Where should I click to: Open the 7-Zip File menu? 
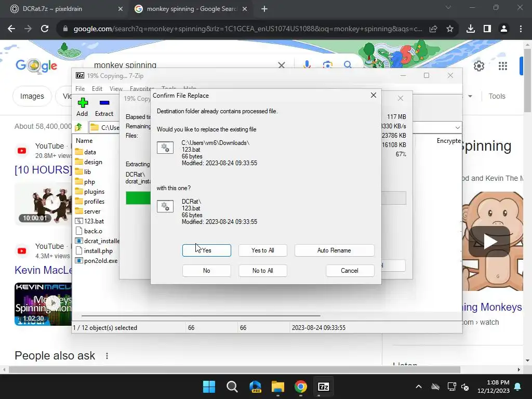80,88
